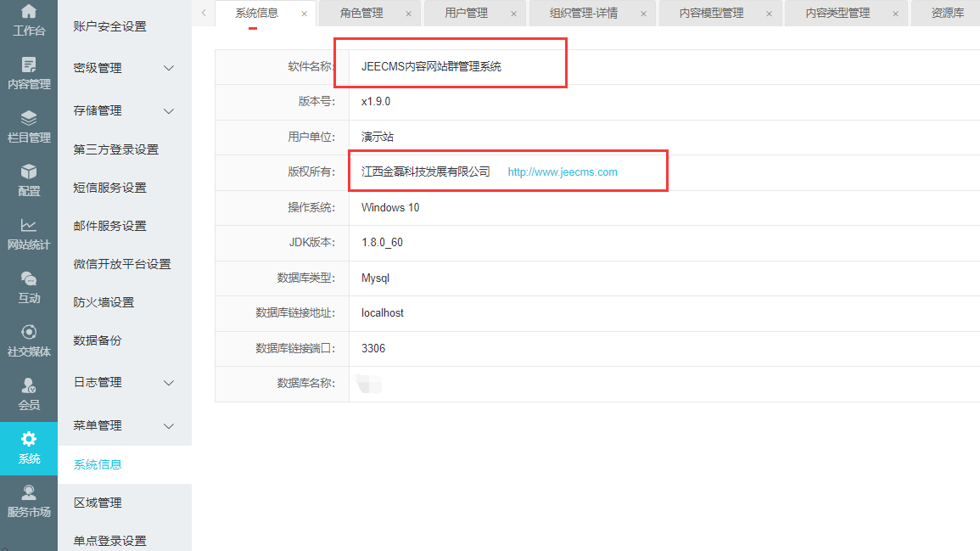Click database address value localhost

tap(383, 312)
